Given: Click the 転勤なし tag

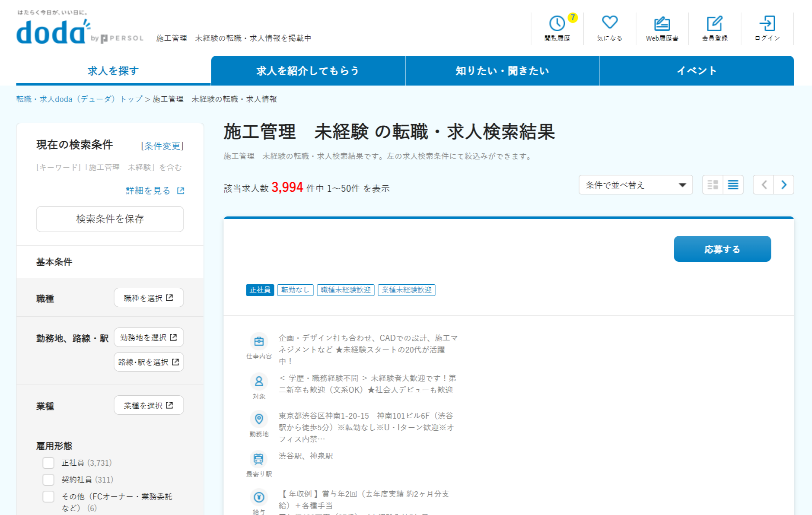Looking at the screenshot, I should [295, 290].
